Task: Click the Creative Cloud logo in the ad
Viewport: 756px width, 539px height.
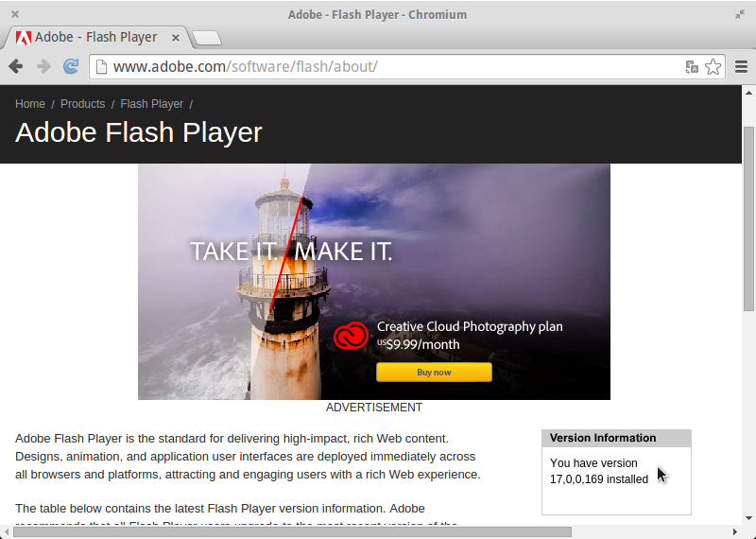Action: (x=351, y=335)
